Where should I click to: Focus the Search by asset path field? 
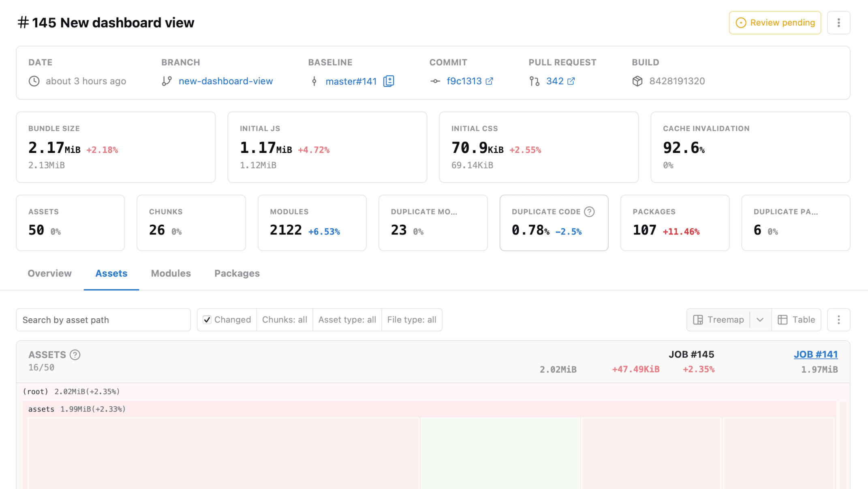[103, 320]
